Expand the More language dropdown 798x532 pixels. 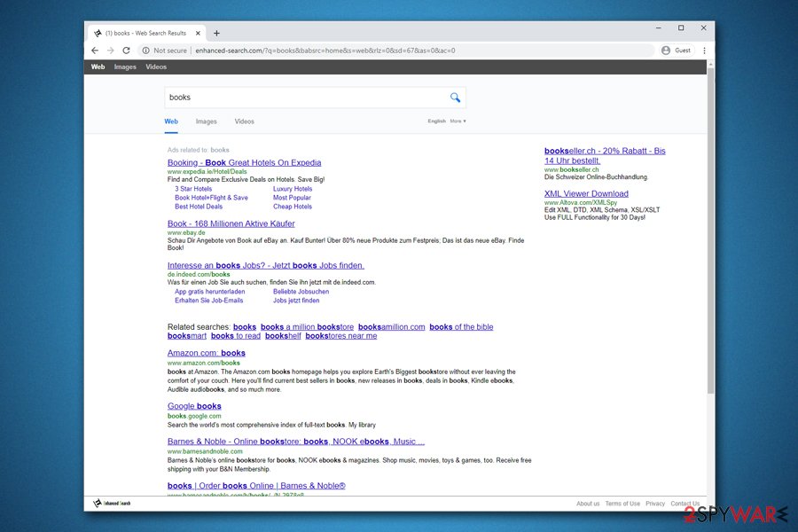(458, 121)
